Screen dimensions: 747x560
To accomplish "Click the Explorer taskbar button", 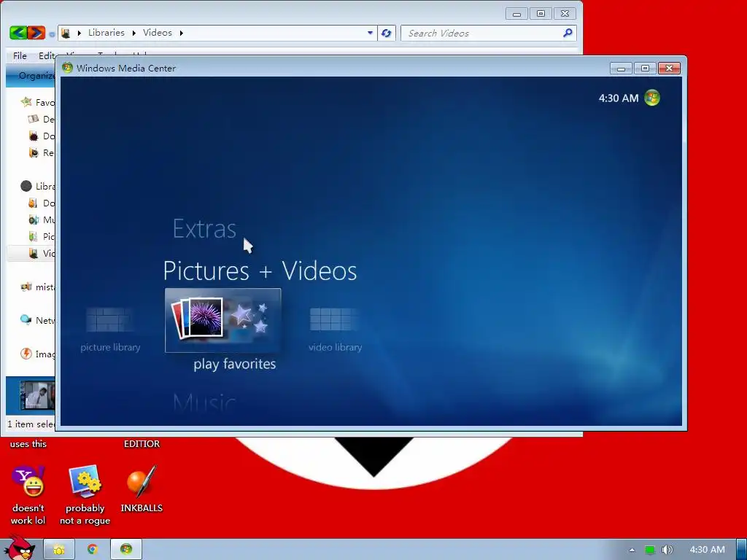I will [59, 550].
